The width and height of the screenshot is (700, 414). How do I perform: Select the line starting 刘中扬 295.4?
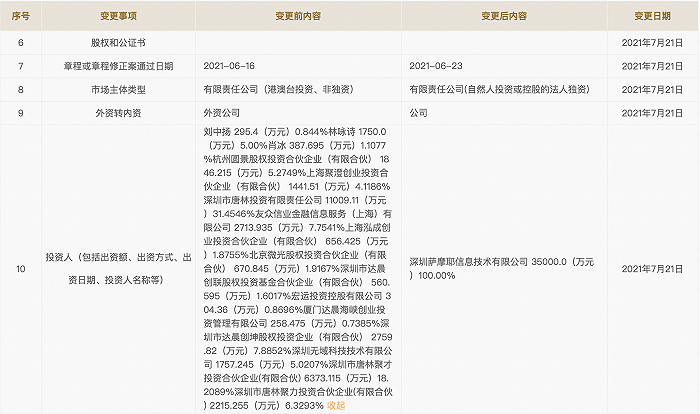(295, 132)
